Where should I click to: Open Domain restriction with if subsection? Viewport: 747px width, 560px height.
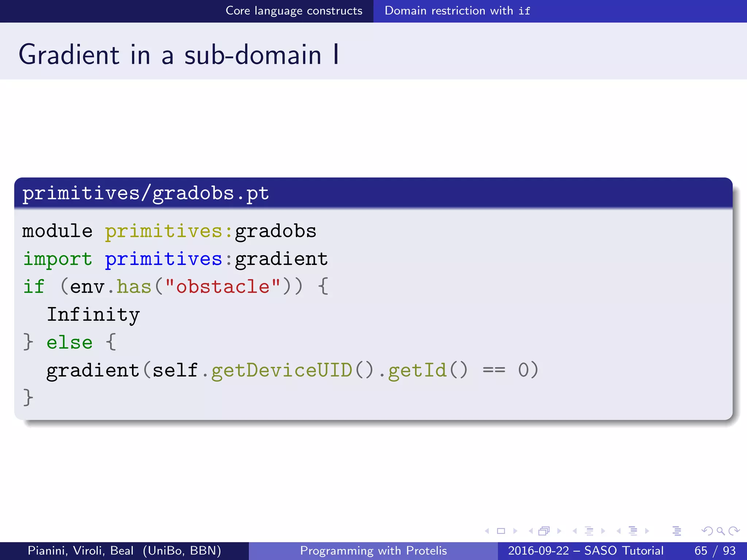point(457,11)
